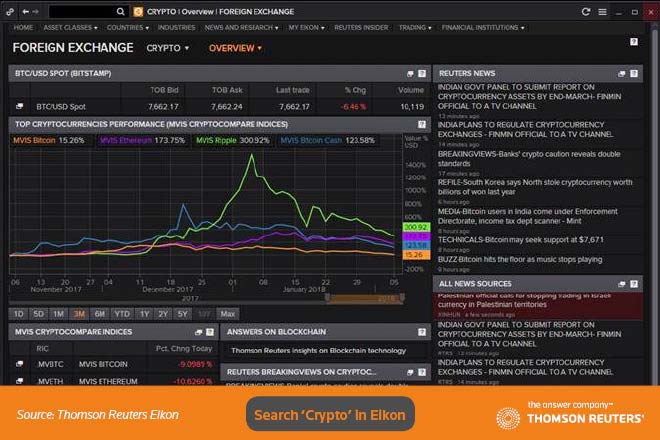
Task: Expand the Financial Institutions menu
Action: coord(483,27)
